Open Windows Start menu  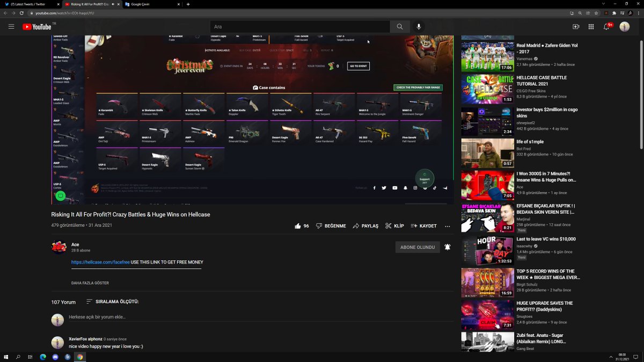(x=6, y=357)
